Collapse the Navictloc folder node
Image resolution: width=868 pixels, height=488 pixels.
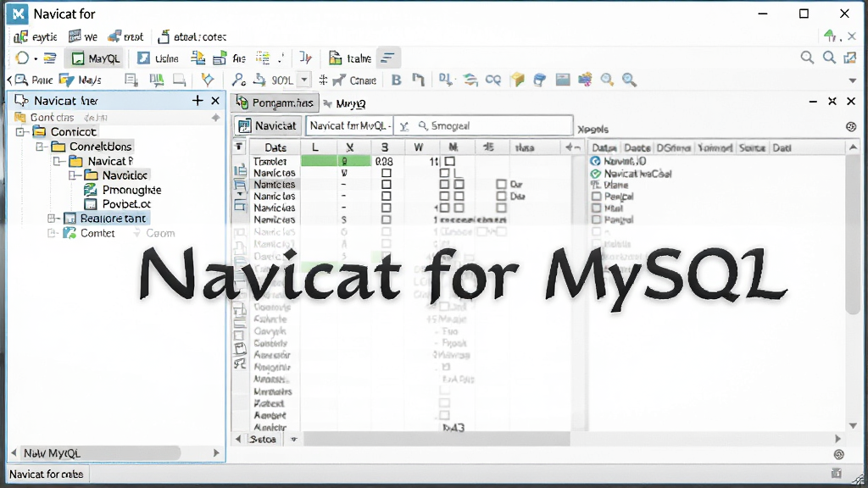point(73,175)
